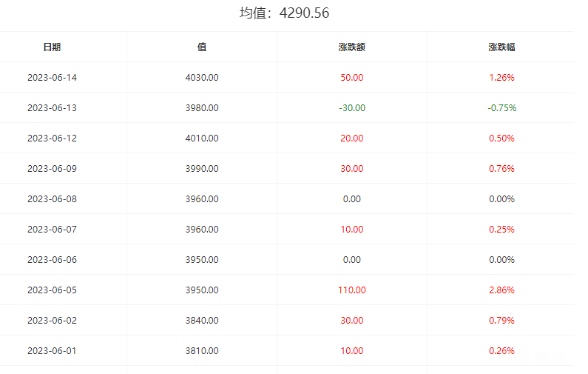Select the 涨跌额 column header
Image resolution: width=588 pixels, height=374 pixels.
[x=352, y=47]
